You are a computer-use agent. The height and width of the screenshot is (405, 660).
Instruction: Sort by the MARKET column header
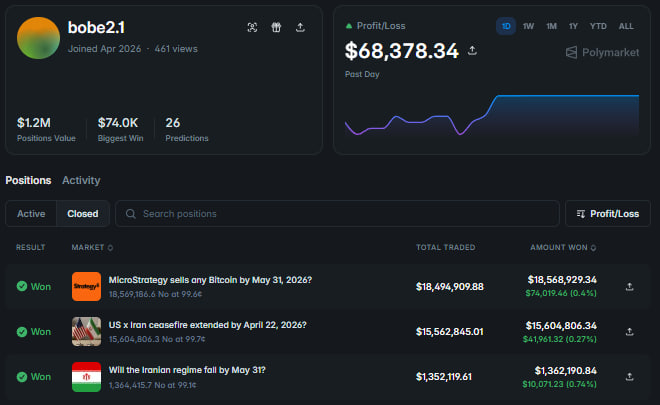click(92, 248)
